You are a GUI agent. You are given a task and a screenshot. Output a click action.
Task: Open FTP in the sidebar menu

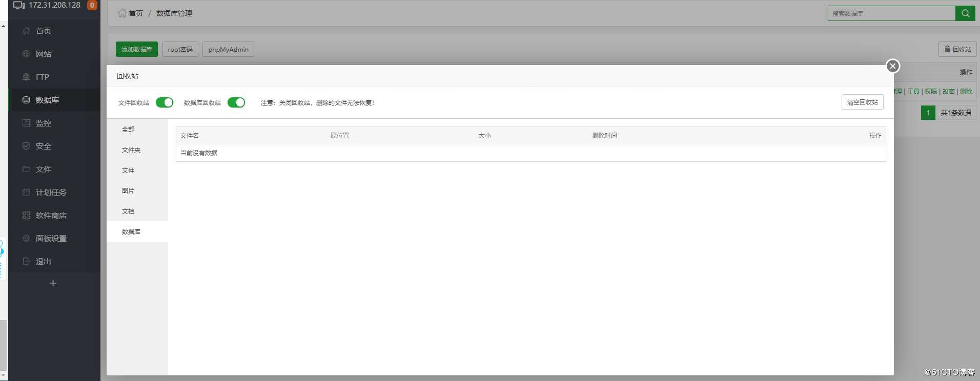coord(54,77)
